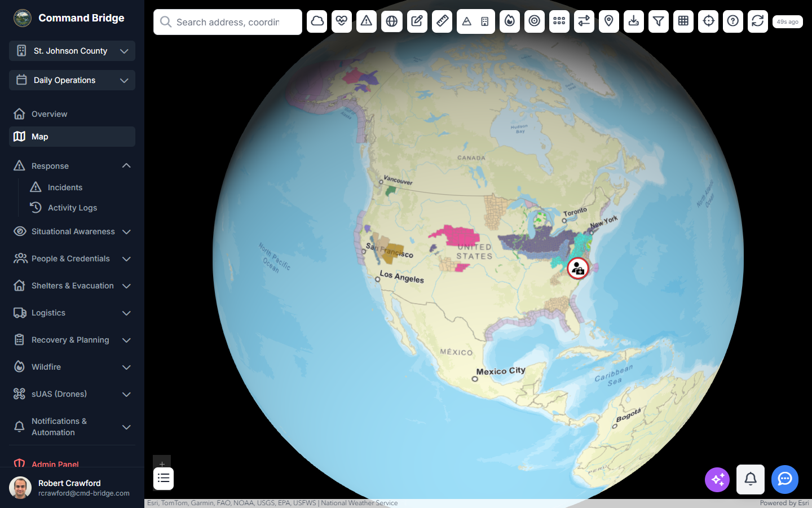Viewport: 812px width, 508px height.
Task: Collapse the Response section chevron
Action: click(126, 165)
